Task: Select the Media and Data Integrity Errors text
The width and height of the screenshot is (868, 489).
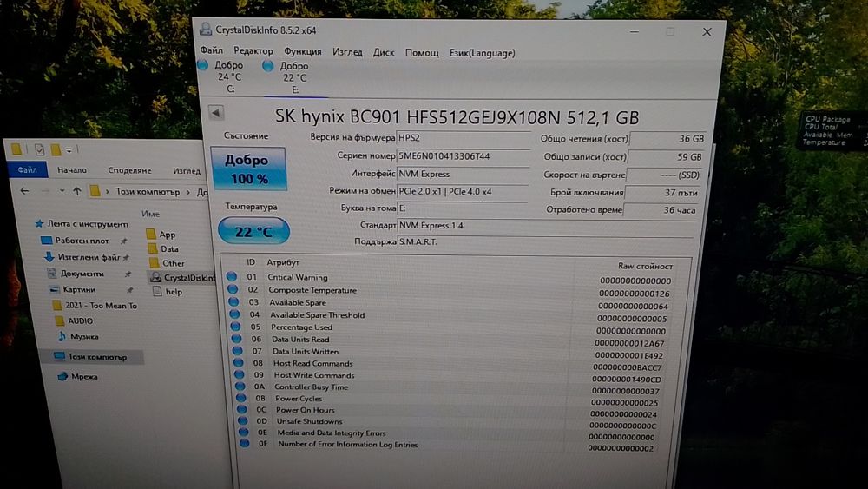Action: tap(332, 433)
